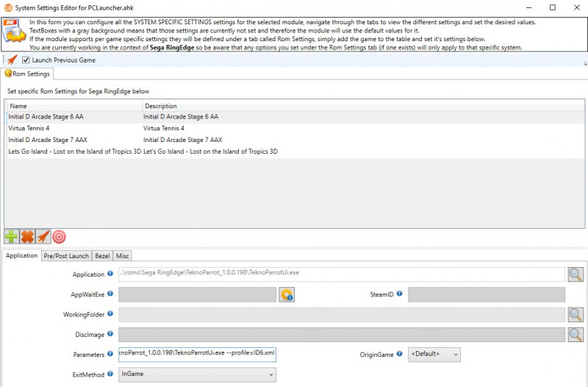Click the info icon next to Parameters
The width and height of the screenshot is (588, 387).
click(x=110, y=354)
